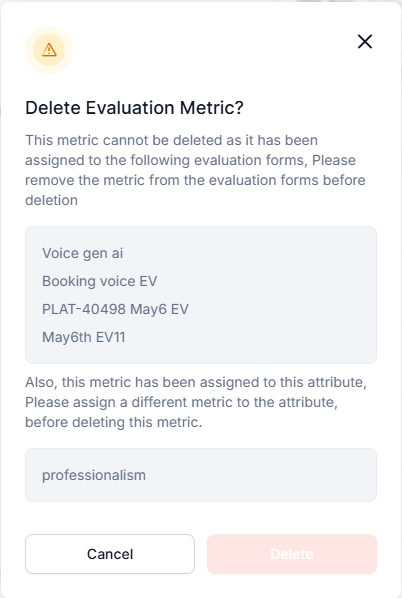Click the "Delete Evaluation Metric?" dialog title
Screen dimensions: 402x598
point(134,108)
